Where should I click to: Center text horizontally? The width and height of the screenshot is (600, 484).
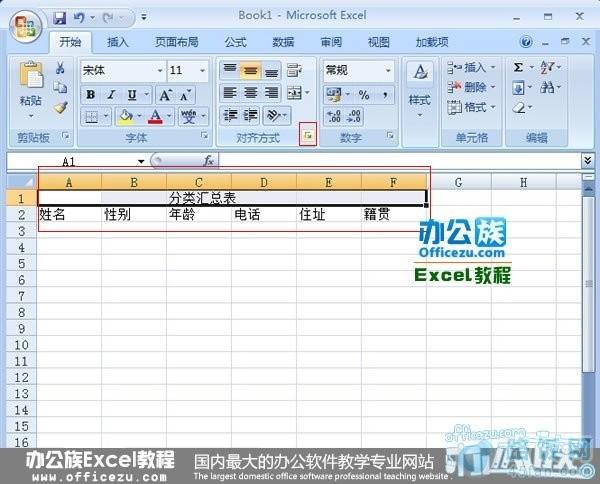click(251, 93)
